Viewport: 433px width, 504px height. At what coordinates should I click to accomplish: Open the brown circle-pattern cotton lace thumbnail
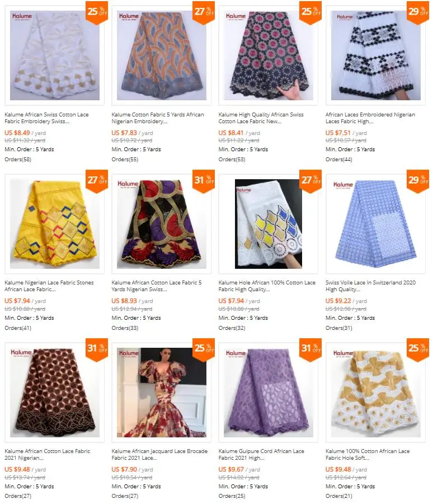coord(55,393)
